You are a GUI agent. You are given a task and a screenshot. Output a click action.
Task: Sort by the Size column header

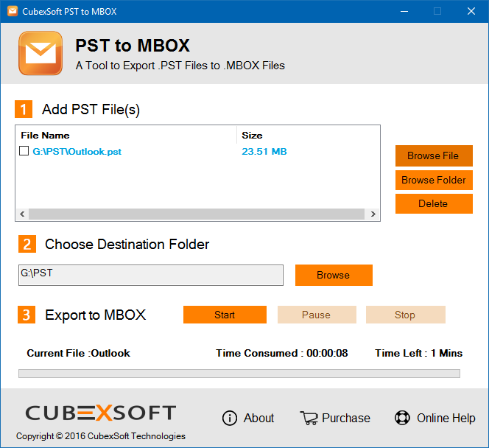252,136
